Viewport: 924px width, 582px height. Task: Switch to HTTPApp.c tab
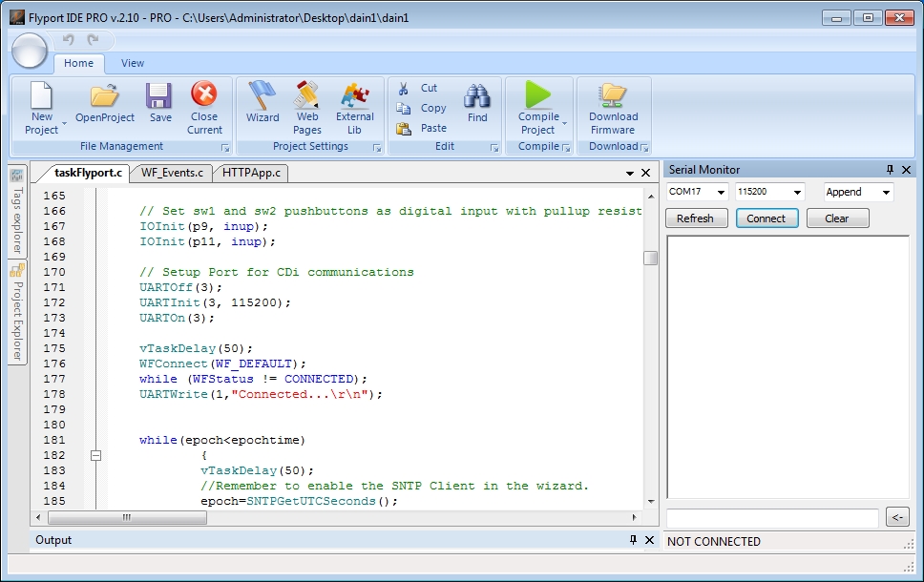[251, 173]
